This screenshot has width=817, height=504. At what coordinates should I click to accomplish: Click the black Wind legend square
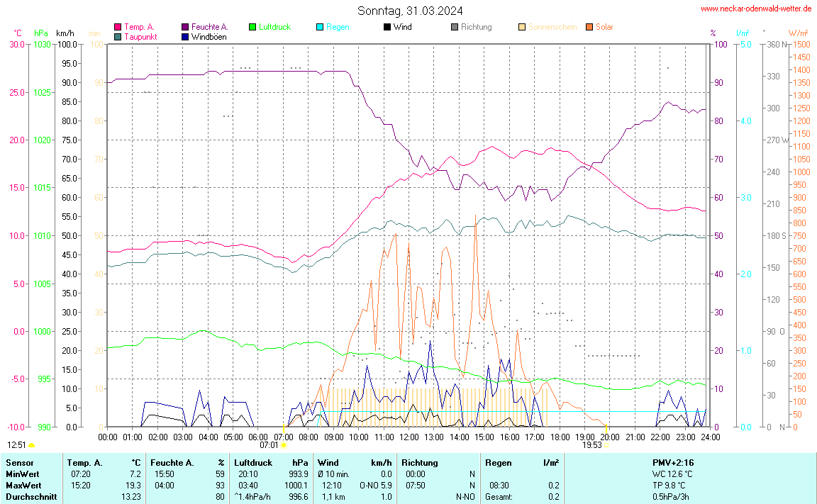point(387,27)
